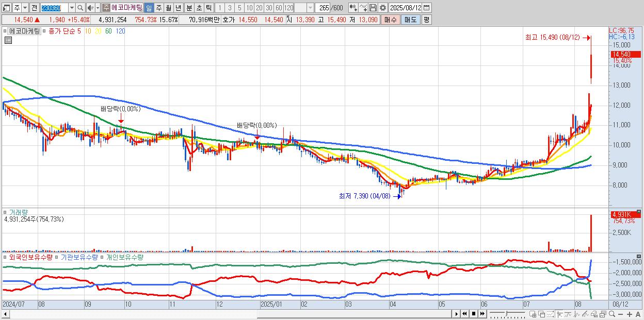The height and width of the screenshot is (320, 644).
Task: Select the 60 interval button
Action: point(279,8)
